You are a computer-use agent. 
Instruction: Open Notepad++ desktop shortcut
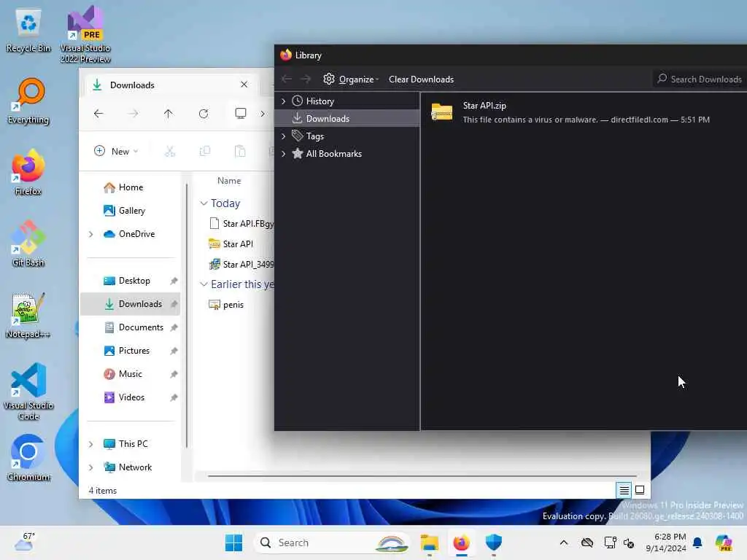click(x=28, y=315)
